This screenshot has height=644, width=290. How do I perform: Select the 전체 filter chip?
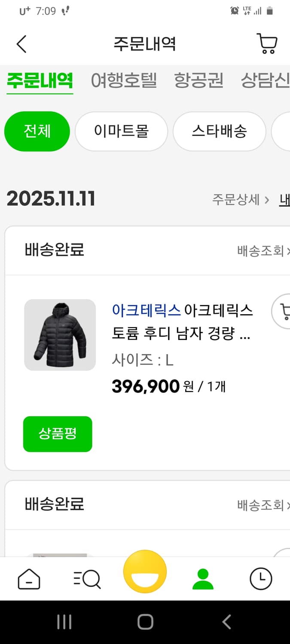[x=37, y=131]
